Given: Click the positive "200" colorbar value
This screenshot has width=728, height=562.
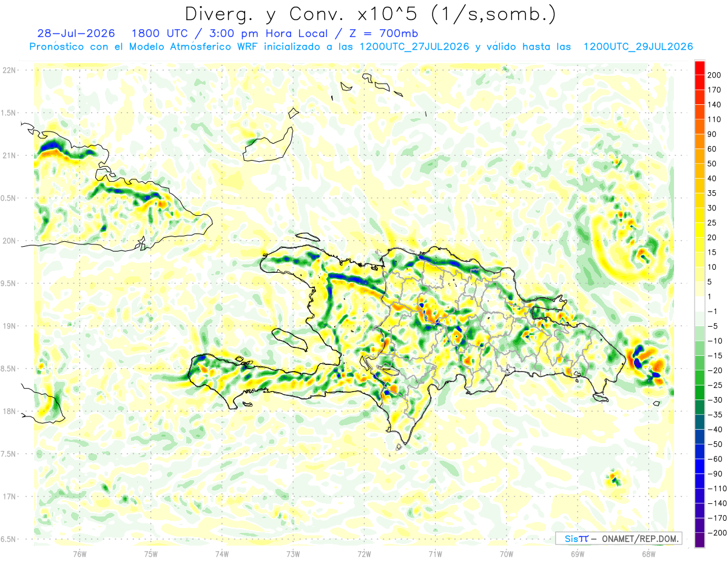Looking at the screenshot, I should click(714, 75).
